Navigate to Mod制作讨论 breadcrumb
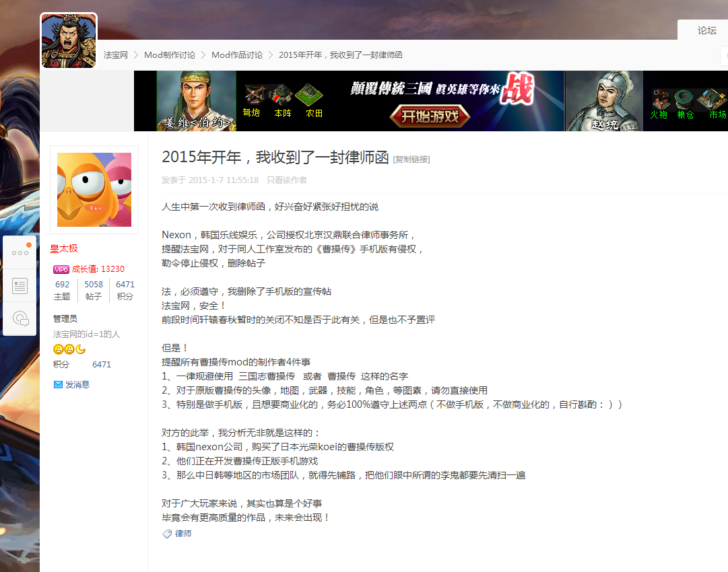The width and height of the screenshot is (728, 572). click(170, 55)
